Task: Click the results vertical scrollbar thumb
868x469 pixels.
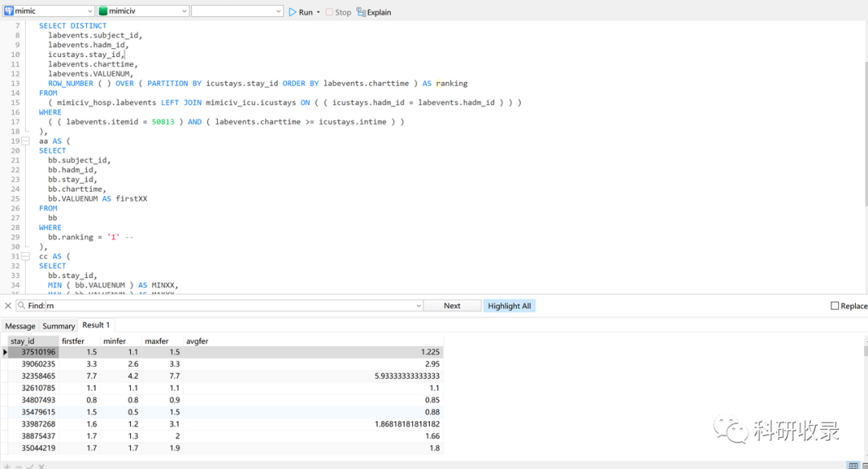Action: pos(866,351)
